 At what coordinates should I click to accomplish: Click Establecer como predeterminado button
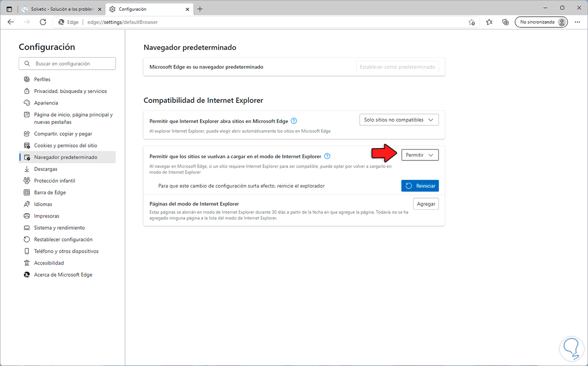coord(397,67)
